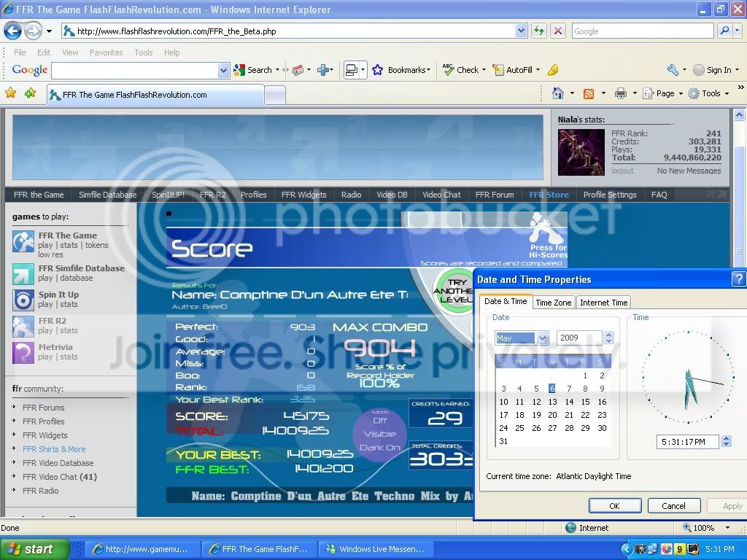Click the Stop loading icon
This screenshot has width=747, height=560.
pyautogui.click(x=558, y=31)
